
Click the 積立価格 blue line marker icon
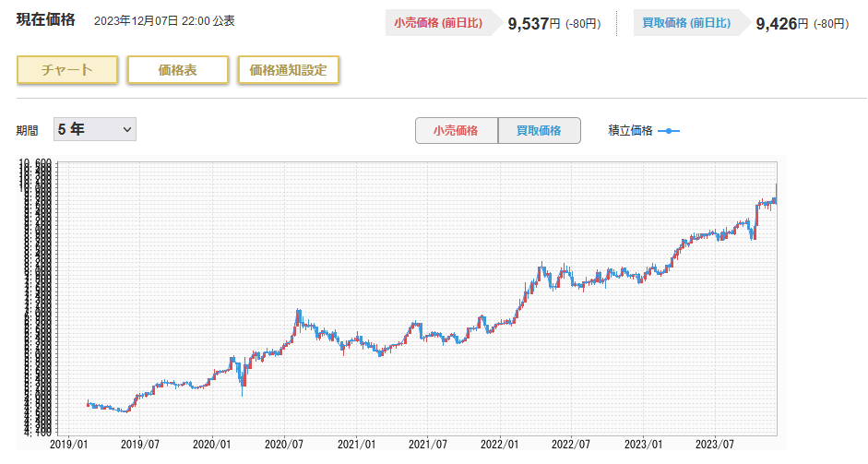pos(669,131)
